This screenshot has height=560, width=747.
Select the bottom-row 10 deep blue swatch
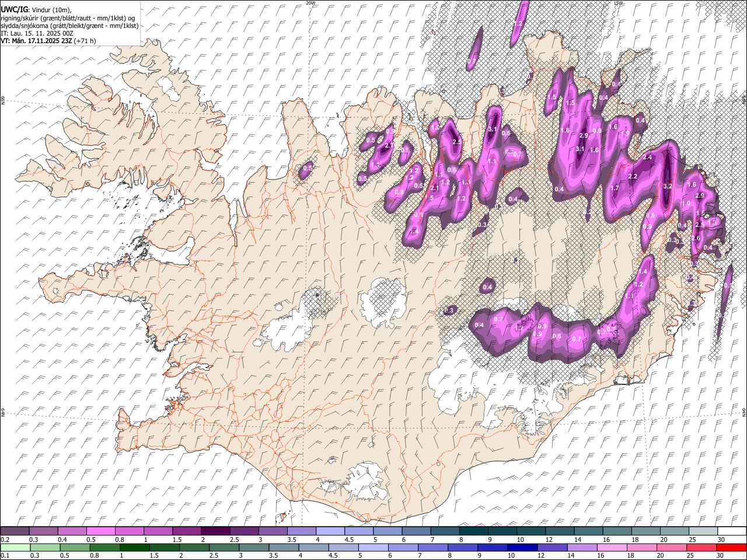(522, 548)
